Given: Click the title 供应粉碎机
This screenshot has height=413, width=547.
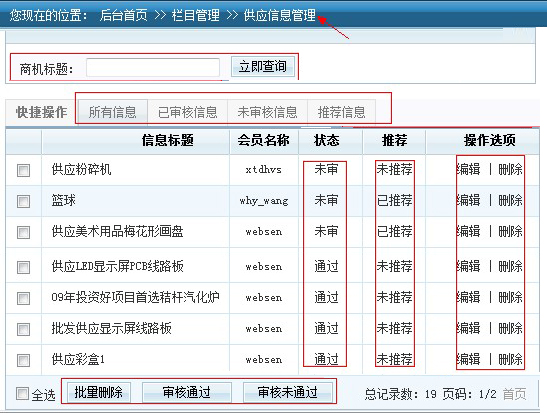Looking at the screenshot, I should pos(81,170).
